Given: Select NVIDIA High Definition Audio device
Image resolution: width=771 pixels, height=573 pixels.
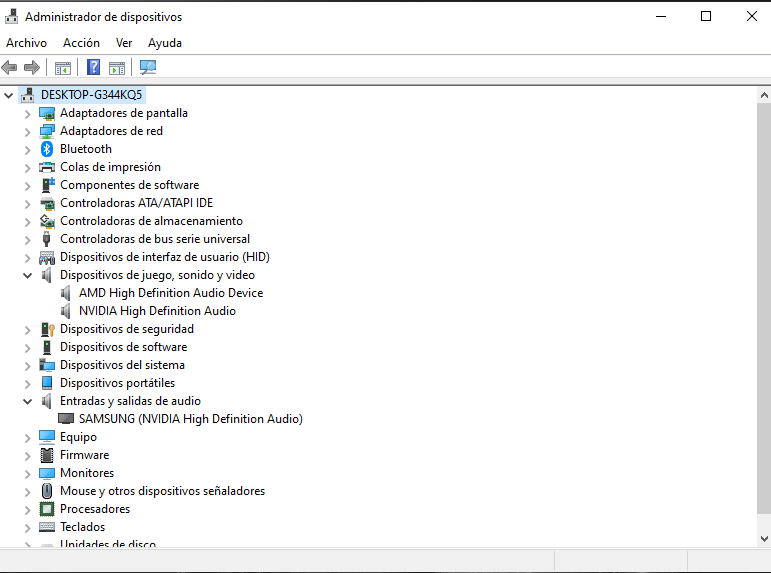Looking at the screenshot, I should click(x=157, y=311).
